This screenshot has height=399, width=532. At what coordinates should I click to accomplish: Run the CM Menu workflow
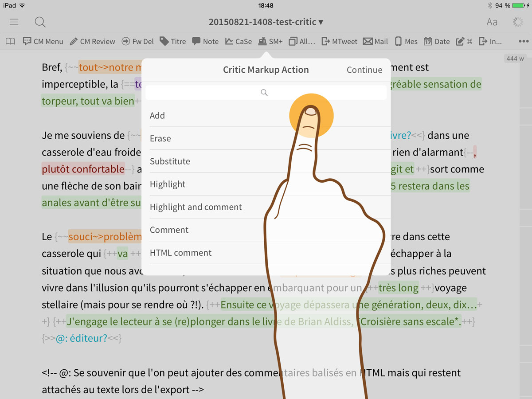43,41
